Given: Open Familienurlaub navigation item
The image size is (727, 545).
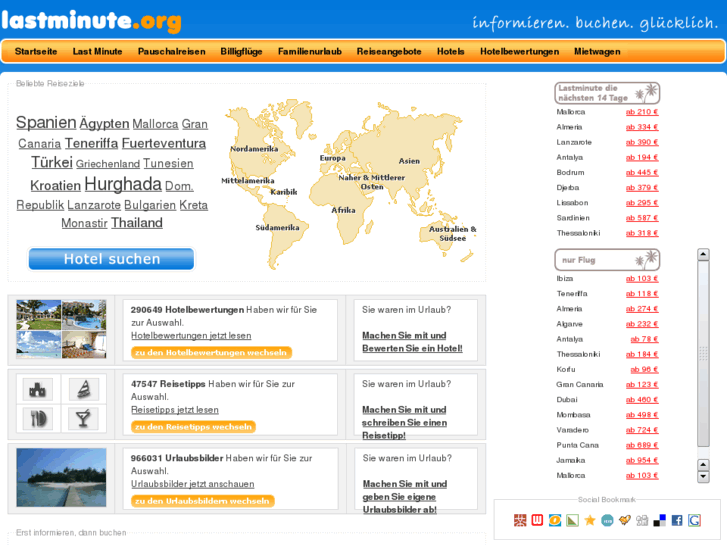Looking at the screenshot, I should 310,51.
